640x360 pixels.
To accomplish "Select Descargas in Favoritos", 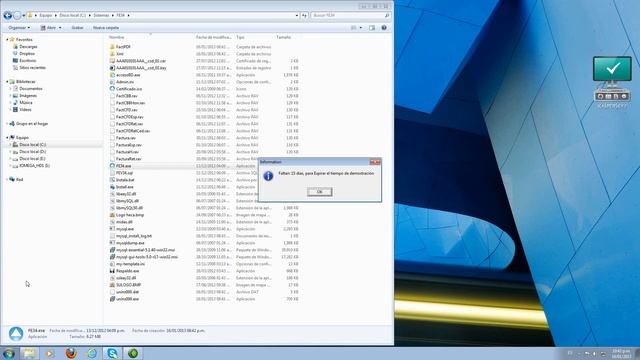I will (x=28, y=47).
